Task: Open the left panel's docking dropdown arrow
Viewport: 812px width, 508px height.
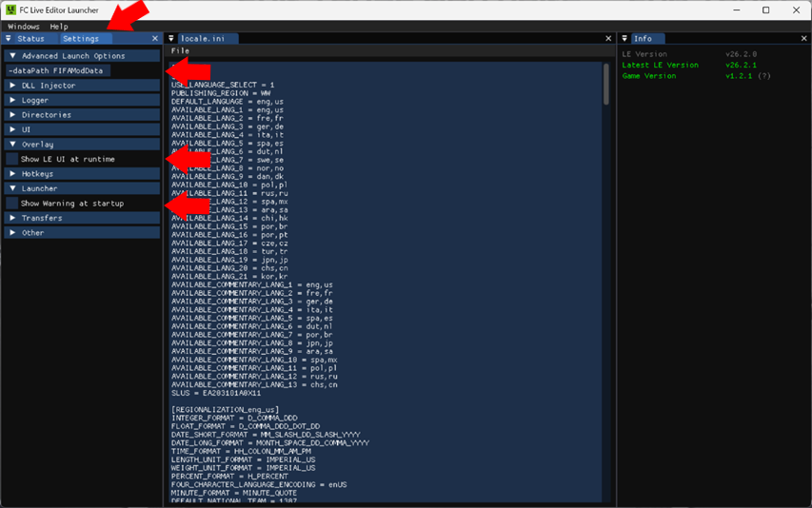Action: coord(9,39)
